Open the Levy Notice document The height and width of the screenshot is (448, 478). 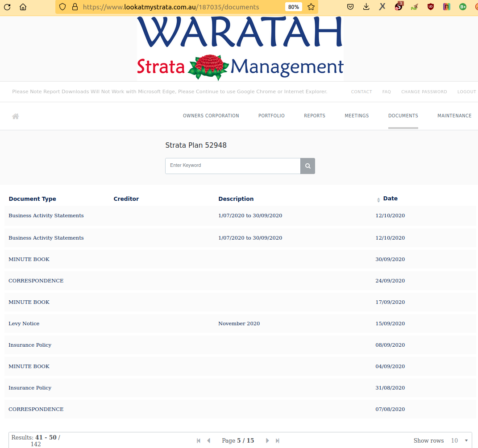pos(240,324)
